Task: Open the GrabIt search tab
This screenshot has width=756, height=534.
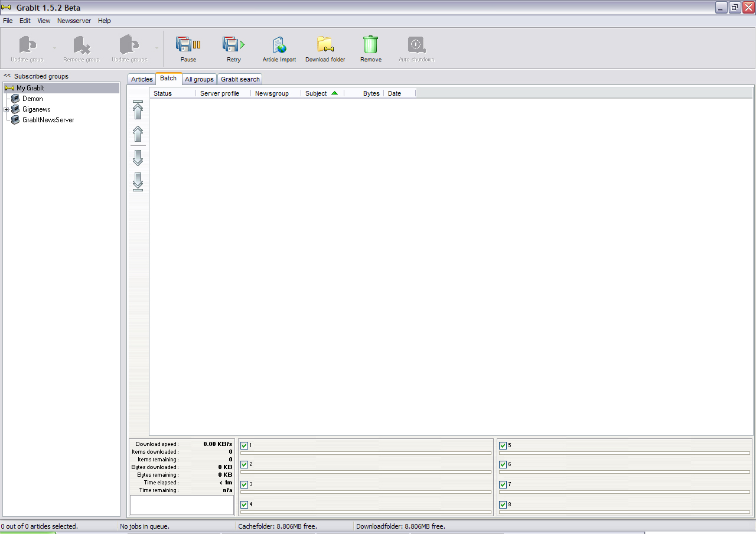Action: coord(240,79)
